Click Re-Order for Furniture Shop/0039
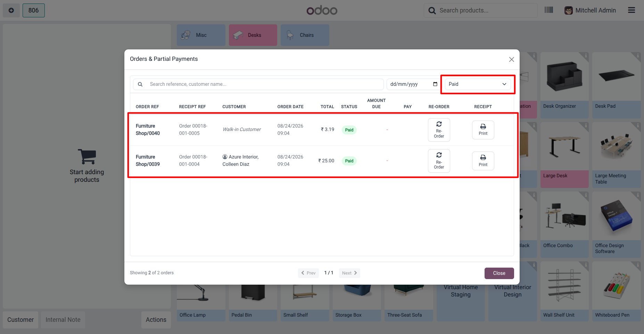Screen dimensions: 644x334 (439, 161)
